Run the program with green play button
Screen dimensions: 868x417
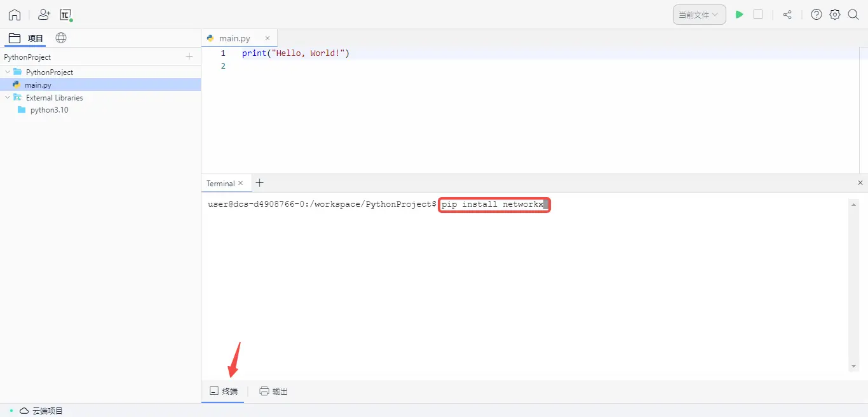pos(739,15)
